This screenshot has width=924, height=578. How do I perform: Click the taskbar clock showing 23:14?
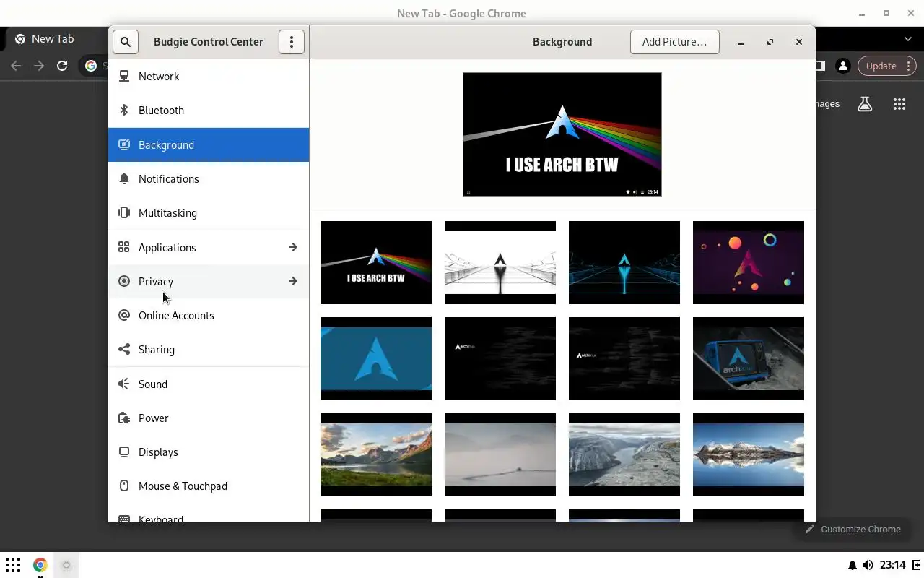[x=893, y=565]
